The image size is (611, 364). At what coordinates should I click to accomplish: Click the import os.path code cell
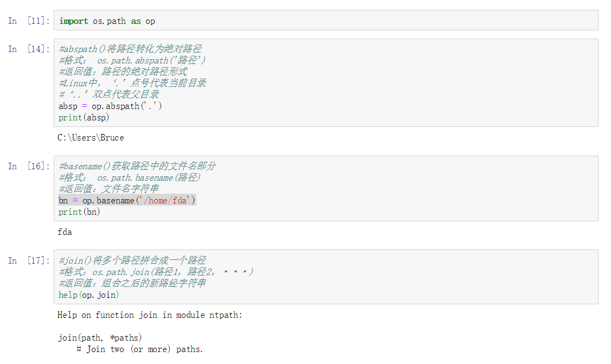tap(326, 21)
